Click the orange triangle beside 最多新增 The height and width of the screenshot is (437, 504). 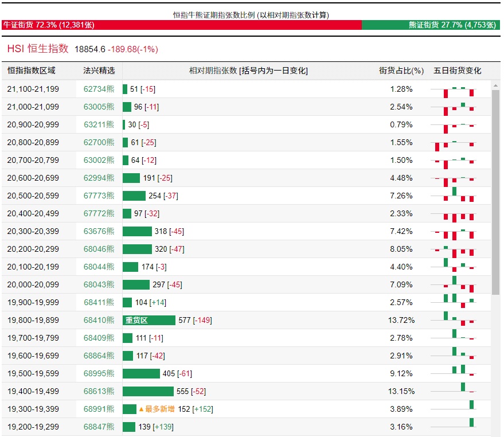tap(141, 409)
